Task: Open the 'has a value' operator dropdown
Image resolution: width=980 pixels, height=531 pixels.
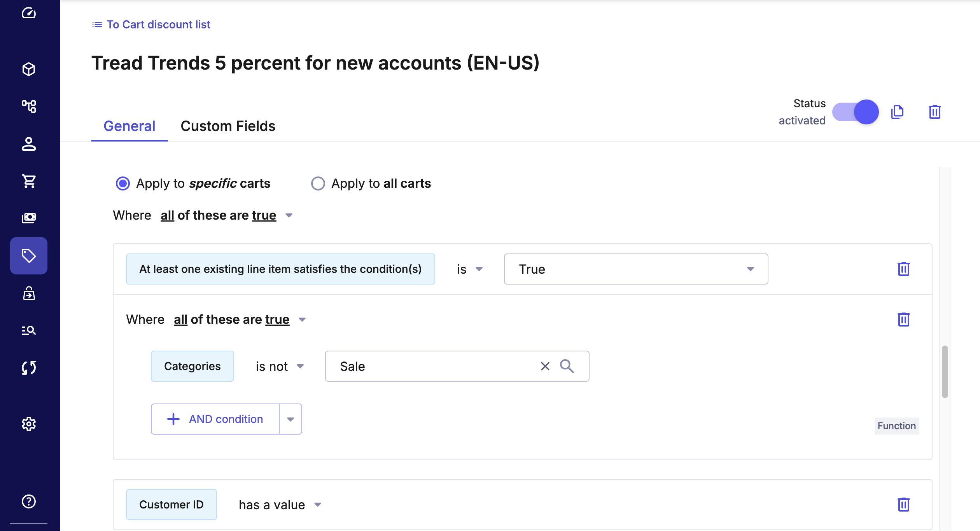Action: [280, 505]
